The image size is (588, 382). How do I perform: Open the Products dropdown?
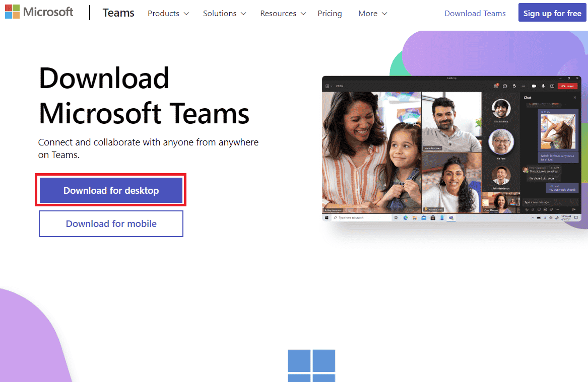point(168,14)
